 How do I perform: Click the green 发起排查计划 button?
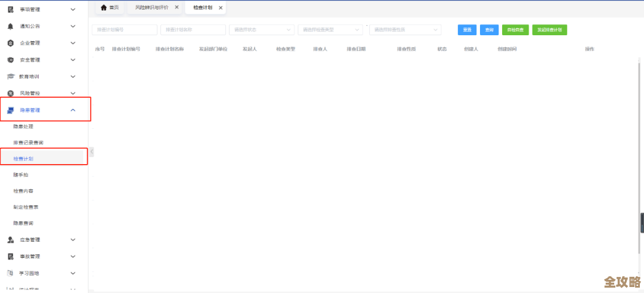tap(550, 30)
